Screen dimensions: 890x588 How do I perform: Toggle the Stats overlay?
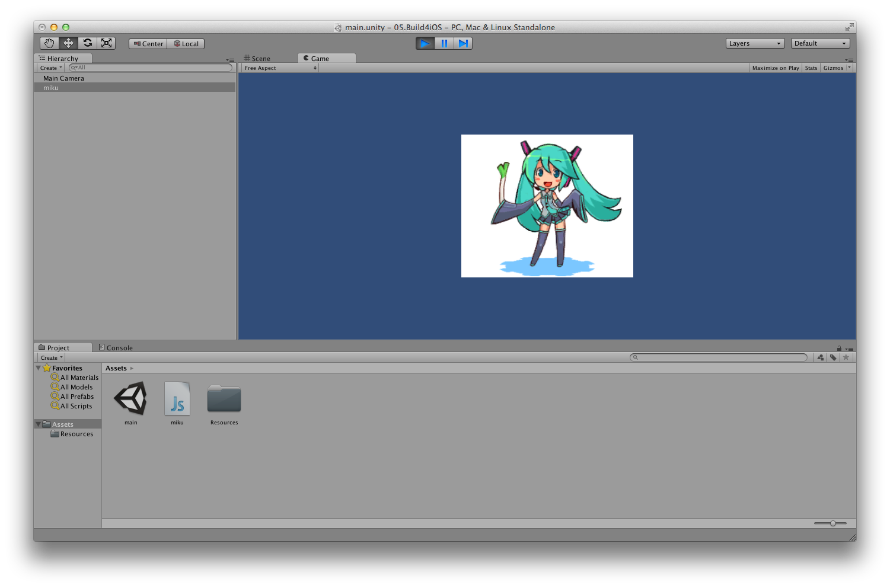pos(811,68)
